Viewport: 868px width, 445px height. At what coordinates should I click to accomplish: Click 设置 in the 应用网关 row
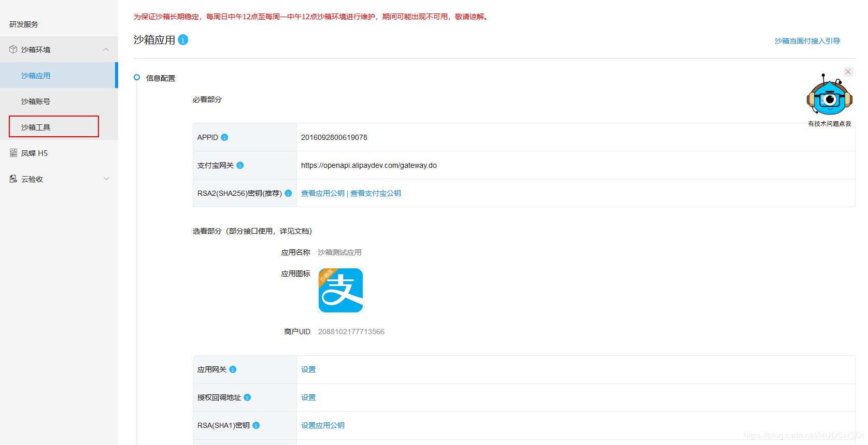click(308, 369)
